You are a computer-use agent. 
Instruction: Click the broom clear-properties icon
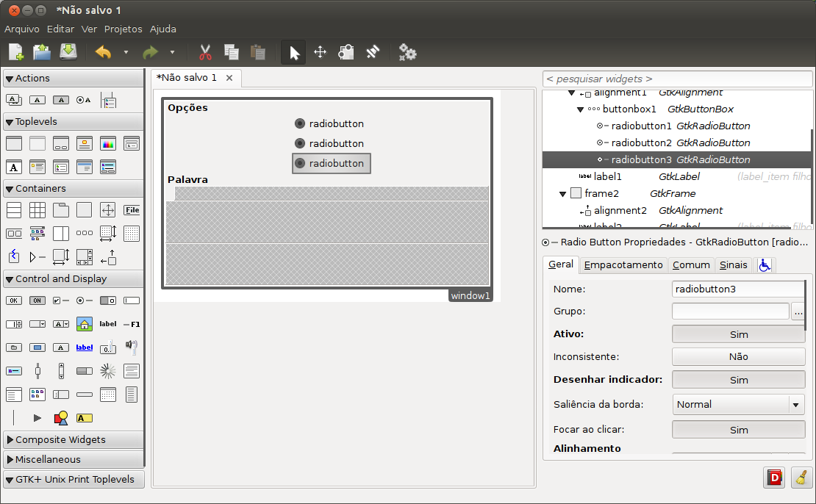point(801,477)
